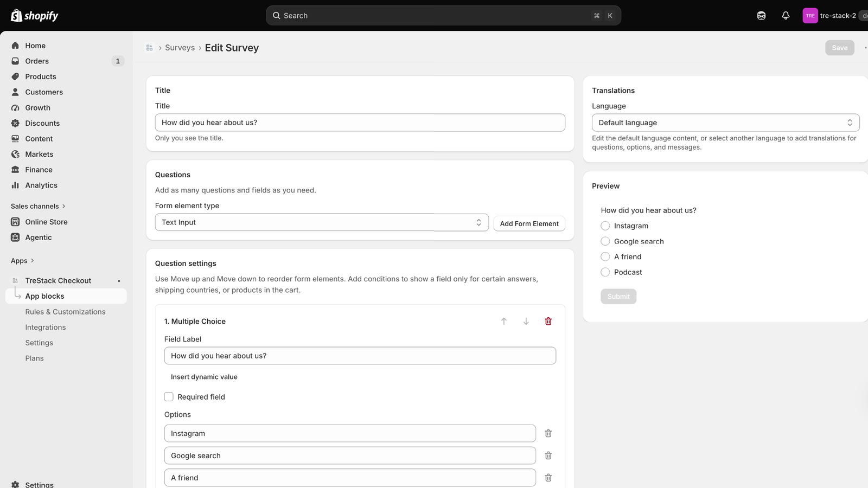
Task: Open the Orders page showing 1 pending
Action: pyautogui.click(x=66, y=61)
